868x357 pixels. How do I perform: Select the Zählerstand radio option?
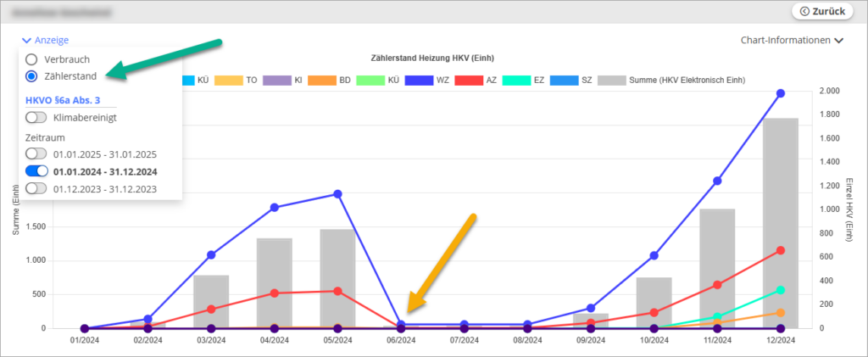coord(31,76)
